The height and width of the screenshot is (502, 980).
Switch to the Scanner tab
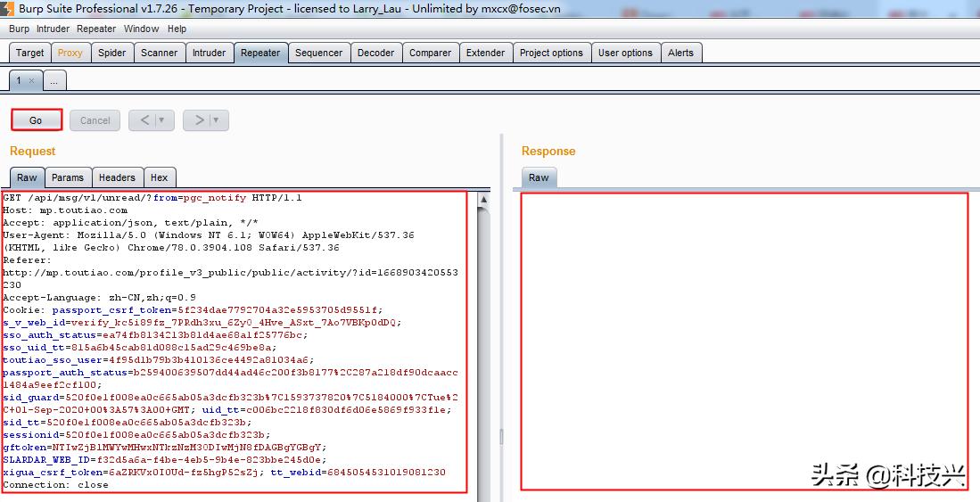point(159,53)
